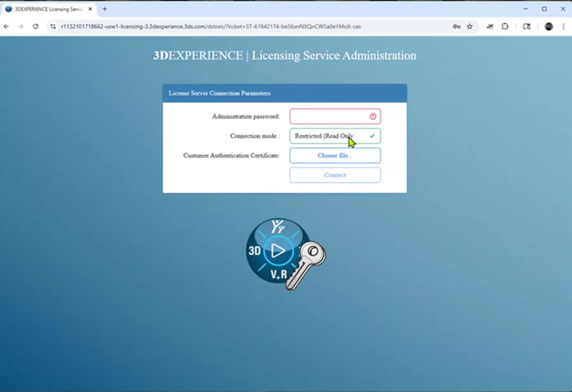Screen dimensions: 572x392
Task: Click the Administration password input field
Action: click(335, 116)
